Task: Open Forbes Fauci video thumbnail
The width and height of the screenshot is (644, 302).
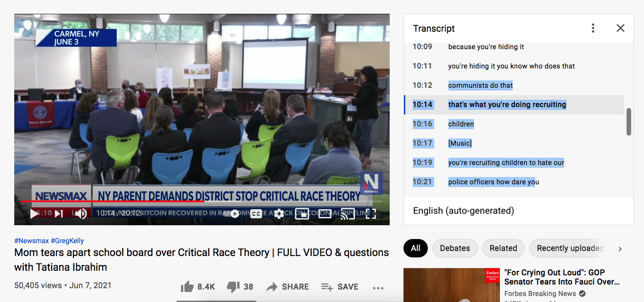Action: click(452, 285)
